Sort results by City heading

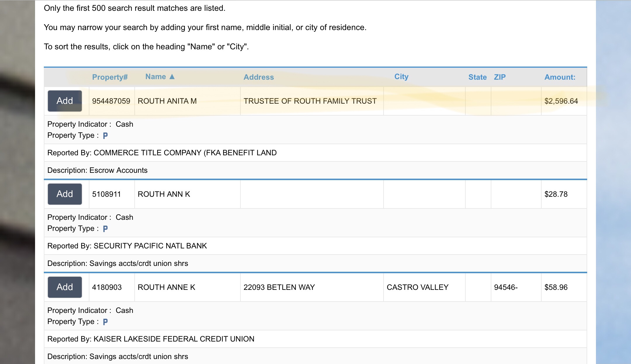[x=401, y=76]
